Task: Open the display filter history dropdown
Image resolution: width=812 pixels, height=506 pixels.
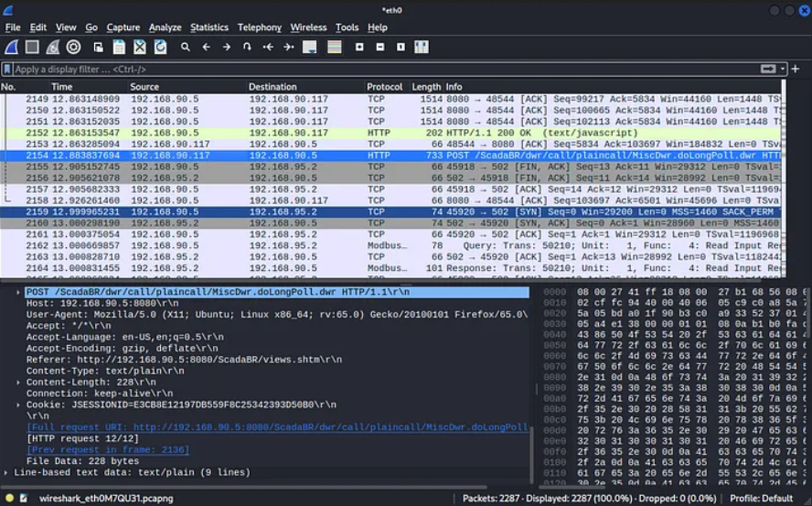Action: [x=784, y=70]
